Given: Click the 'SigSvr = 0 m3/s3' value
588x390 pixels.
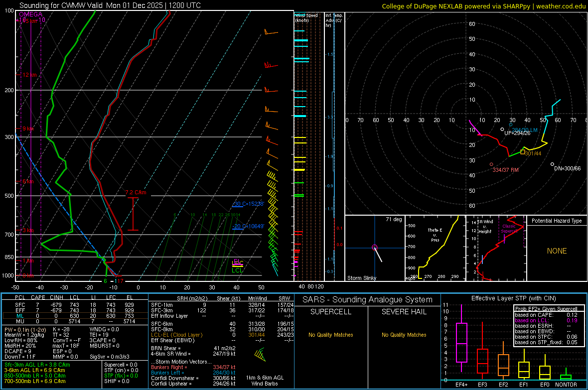Looking at the screenshot, I should [x=110, y=357].
